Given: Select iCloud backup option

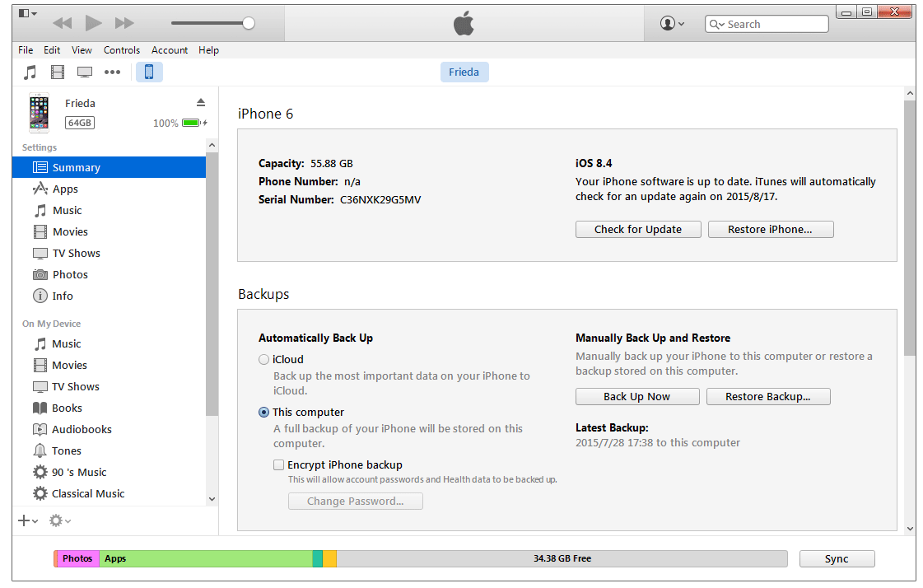Looking at the screenshot, I should [x=263, y=360].
